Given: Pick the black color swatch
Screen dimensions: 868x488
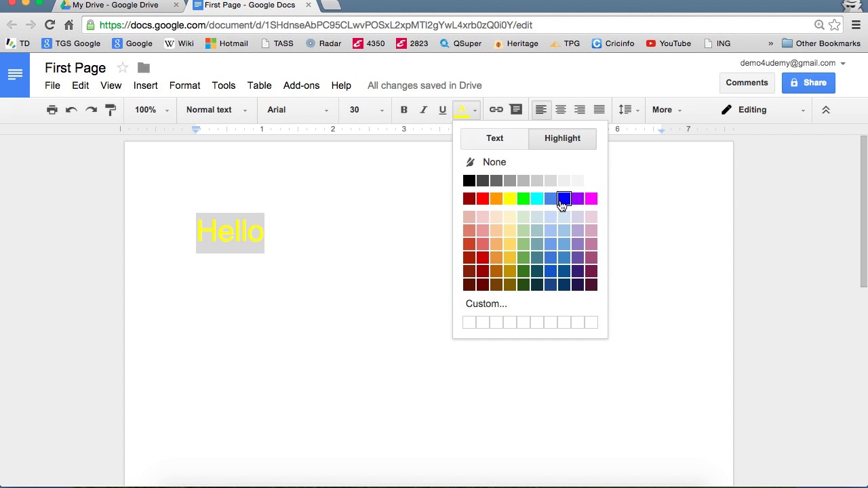Looking at the screenshot, I should [x=469, y=180].
